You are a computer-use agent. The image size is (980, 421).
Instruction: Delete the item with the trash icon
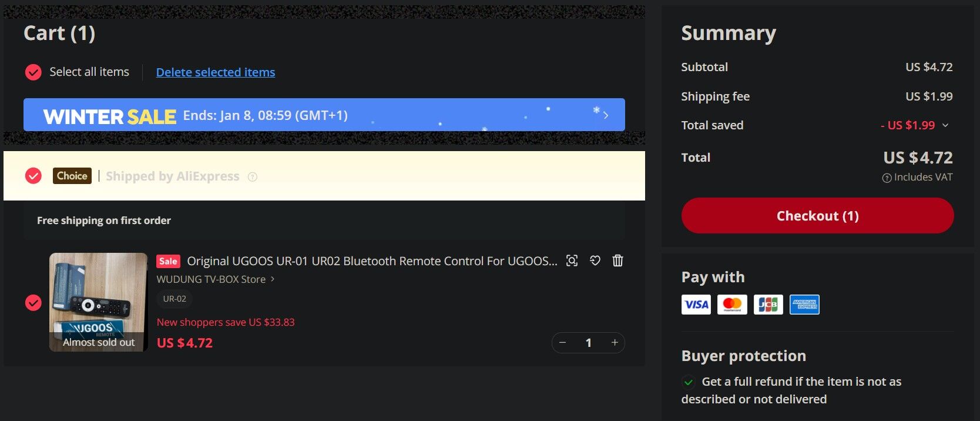[x=617, y=260]
